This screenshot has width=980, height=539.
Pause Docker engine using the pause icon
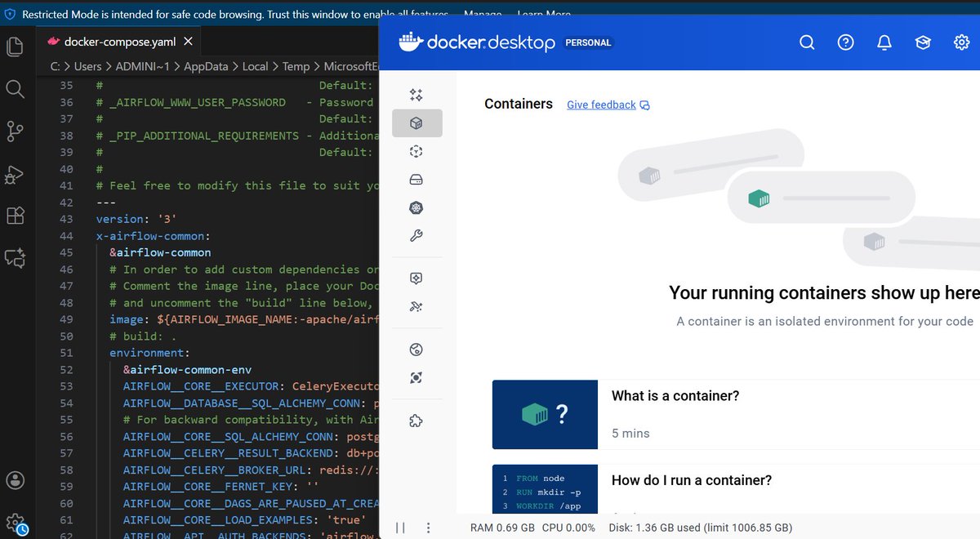click(x=400, y=528)
